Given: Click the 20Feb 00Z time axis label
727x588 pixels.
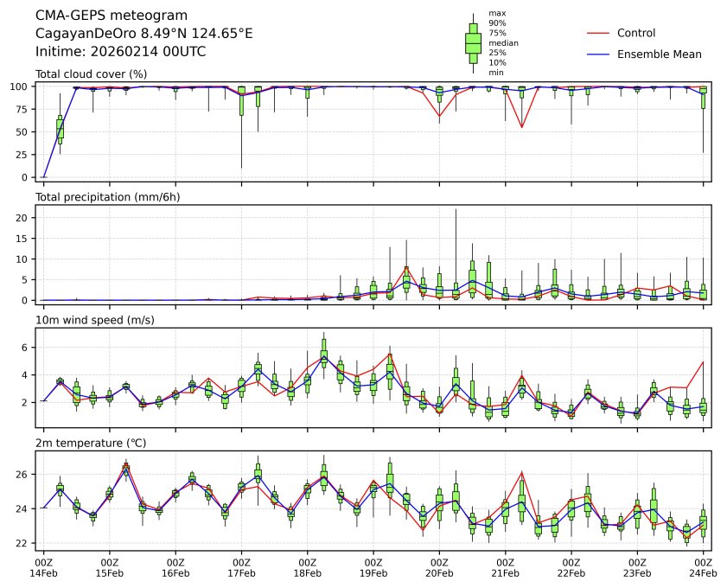Looking at the screenshot, I should click(439, 566).
